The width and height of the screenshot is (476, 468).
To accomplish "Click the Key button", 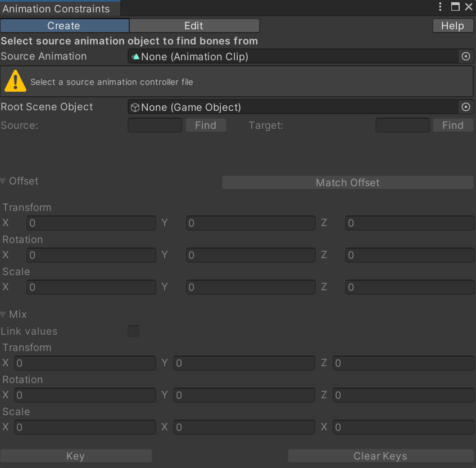I will pyautogui.click(x=76, y=456).
